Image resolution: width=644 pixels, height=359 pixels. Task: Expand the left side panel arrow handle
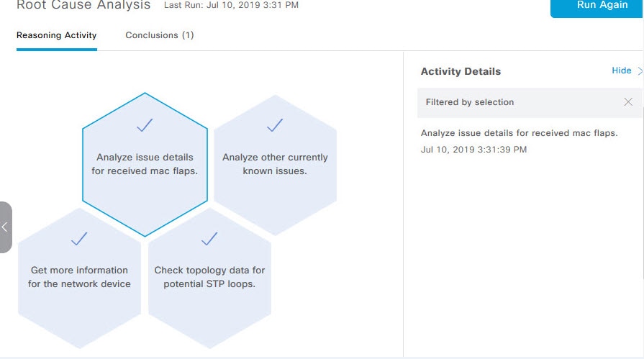pos(5,227)
